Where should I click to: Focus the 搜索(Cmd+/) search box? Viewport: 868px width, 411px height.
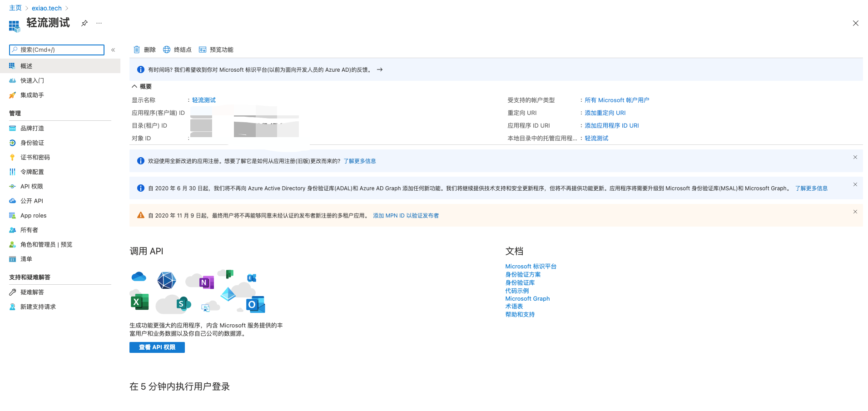(57, 50)
